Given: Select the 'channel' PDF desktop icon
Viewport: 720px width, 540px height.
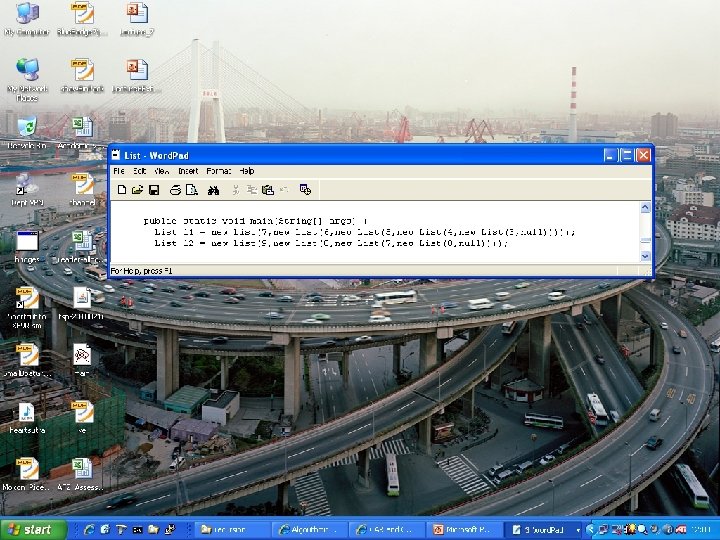Looking at the screenshot, I should [x=83, y=189].
